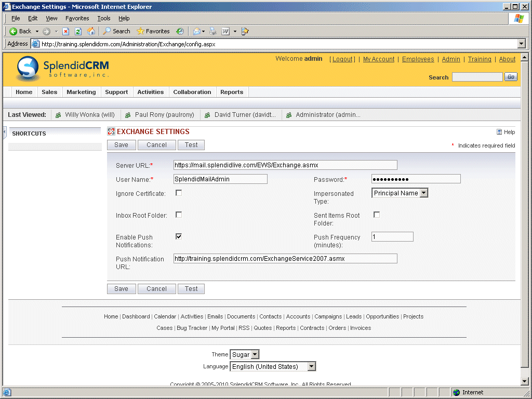
Task: Click the User Name field
Action: click(220, 179)
